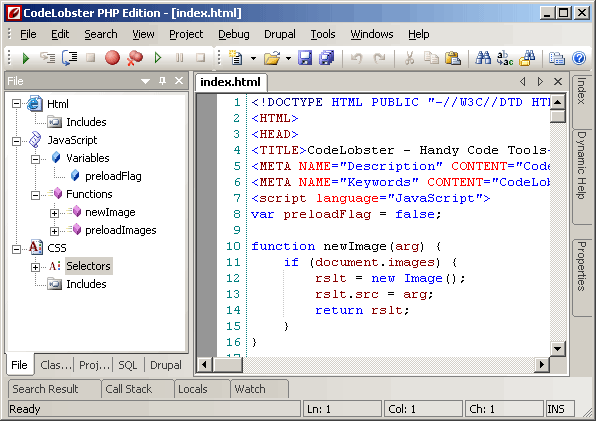Switch to the SQL panel tab
596x421 pixels.
(127, 365)
